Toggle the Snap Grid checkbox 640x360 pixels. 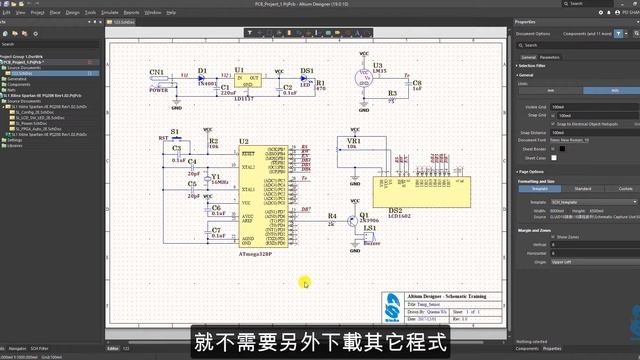tap(553, 116)
